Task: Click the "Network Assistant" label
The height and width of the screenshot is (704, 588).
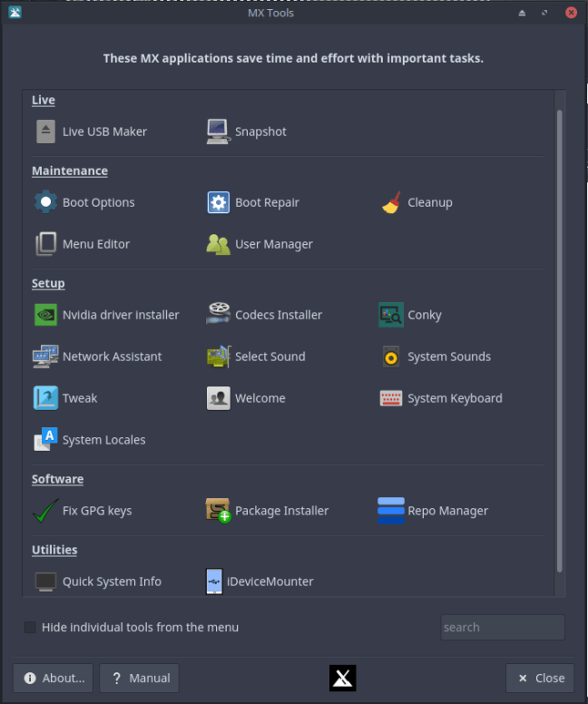Action: tap(113, 357)
